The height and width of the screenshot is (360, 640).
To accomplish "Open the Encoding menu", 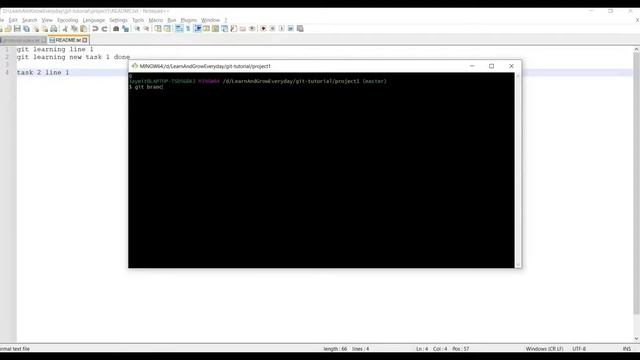I will point(67,20).
